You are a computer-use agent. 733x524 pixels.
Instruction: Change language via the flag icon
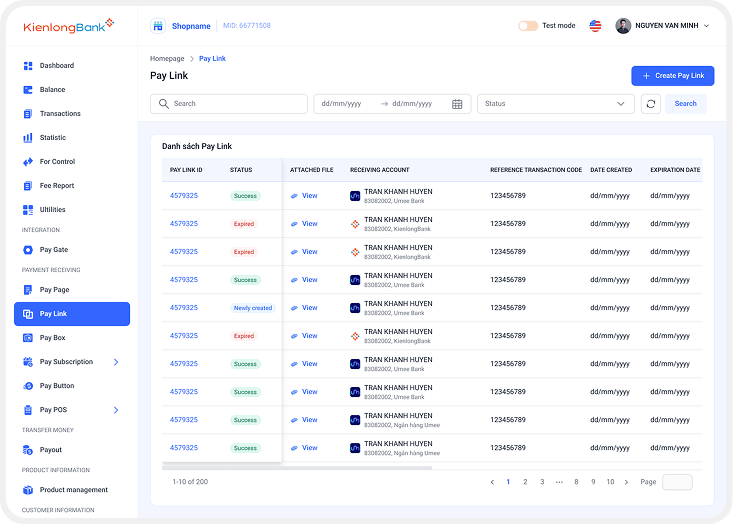595,26
